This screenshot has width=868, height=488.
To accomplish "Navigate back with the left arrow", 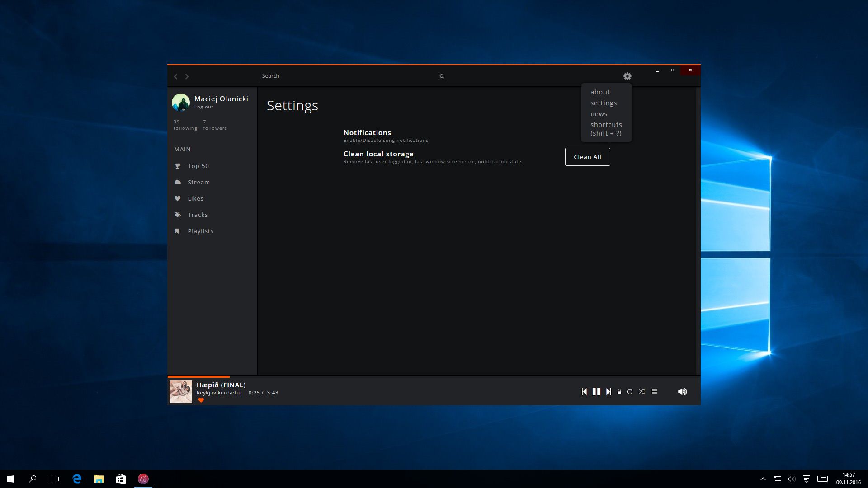I will click(x=176, y=76).
